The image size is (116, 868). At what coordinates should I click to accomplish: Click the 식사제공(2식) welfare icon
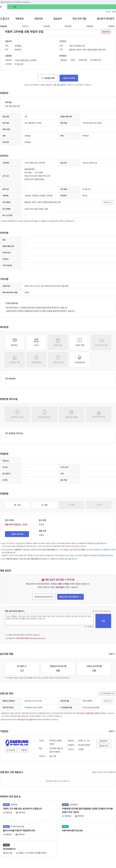80,359
